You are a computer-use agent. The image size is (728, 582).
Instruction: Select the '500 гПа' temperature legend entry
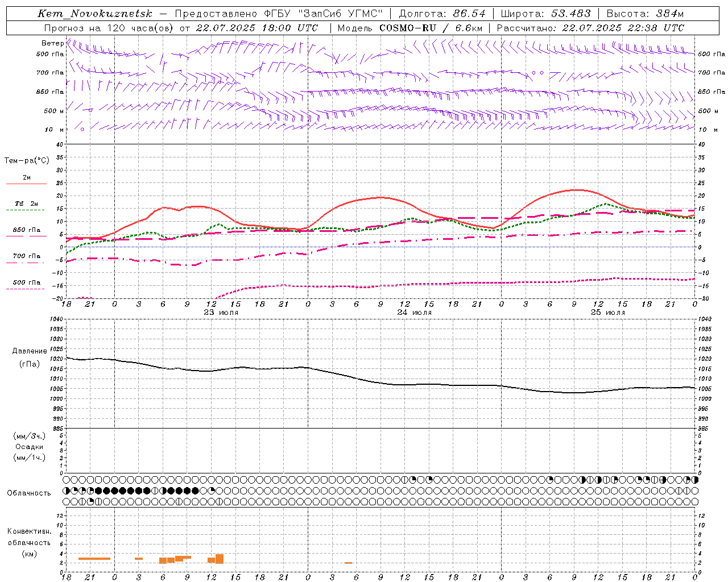[x=27, y=282]
